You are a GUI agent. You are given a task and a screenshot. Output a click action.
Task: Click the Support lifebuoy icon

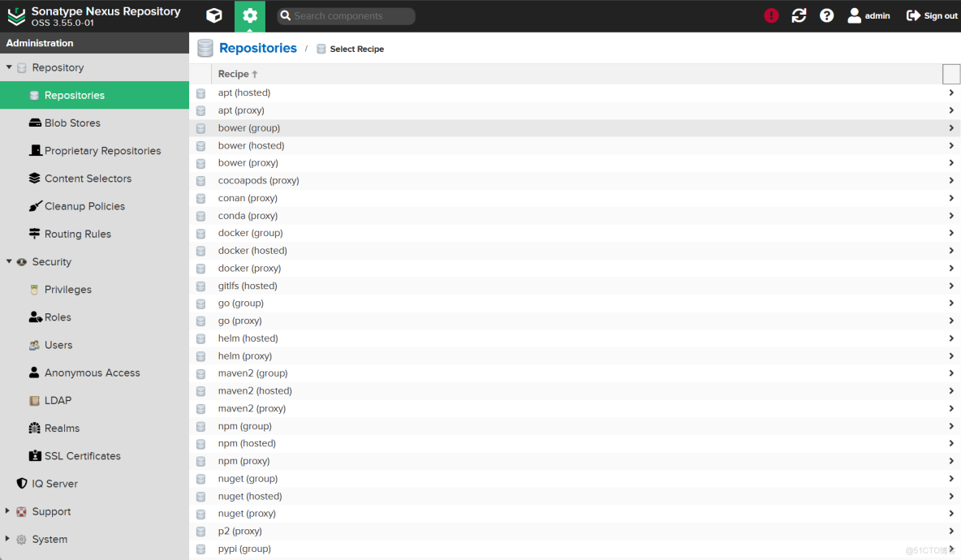[x=21, y=511]
